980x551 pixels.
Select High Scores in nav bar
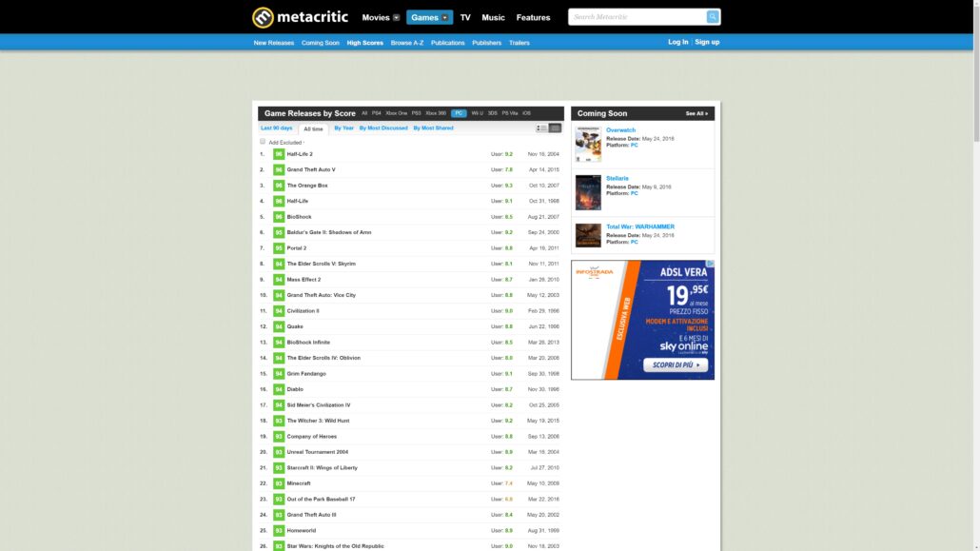point(365,43)
